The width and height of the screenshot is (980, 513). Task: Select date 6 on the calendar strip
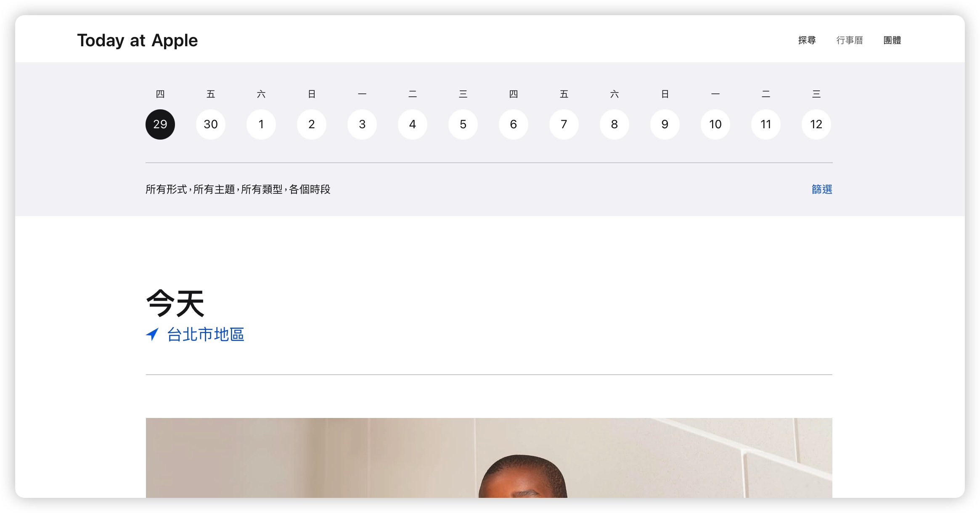(514, 124)
